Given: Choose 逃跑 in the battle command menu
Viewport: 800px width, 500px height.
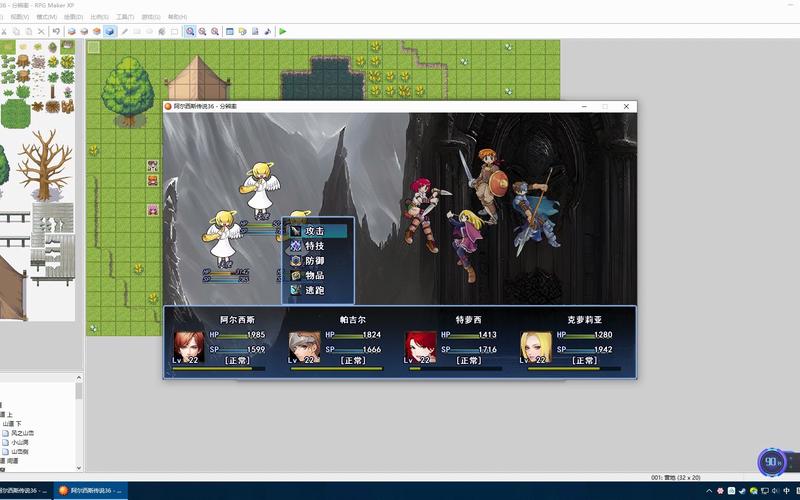Looking at the screenshot, I should pyautogui.click(x=318, y=290).
